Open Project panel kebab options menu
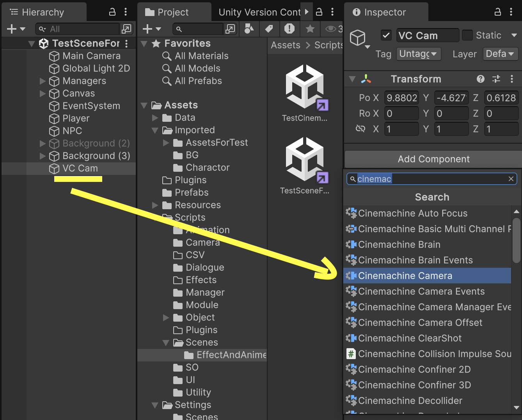Image resolution: width=522 pixels, height=420 pixels. tap(332, 12)
